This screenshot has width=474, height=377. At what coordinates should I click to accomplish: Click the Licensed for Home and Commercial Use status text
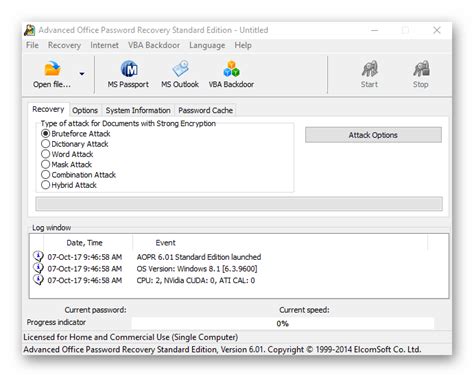coord(131,337)
